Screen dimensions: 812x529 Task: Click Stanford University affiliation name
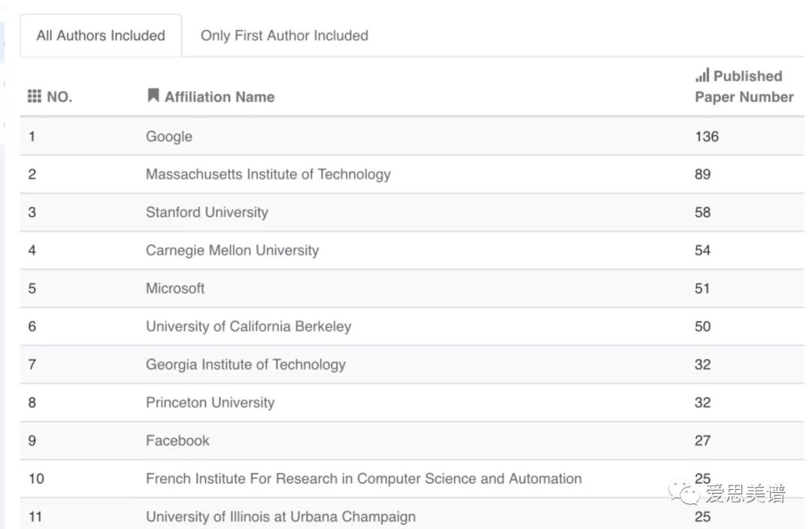(207, 212)
